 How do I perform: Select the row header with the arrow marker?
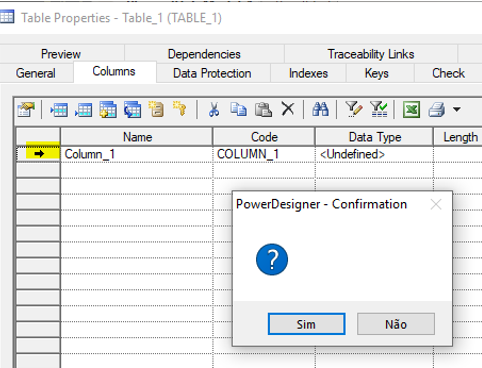[x=38, y=154]
